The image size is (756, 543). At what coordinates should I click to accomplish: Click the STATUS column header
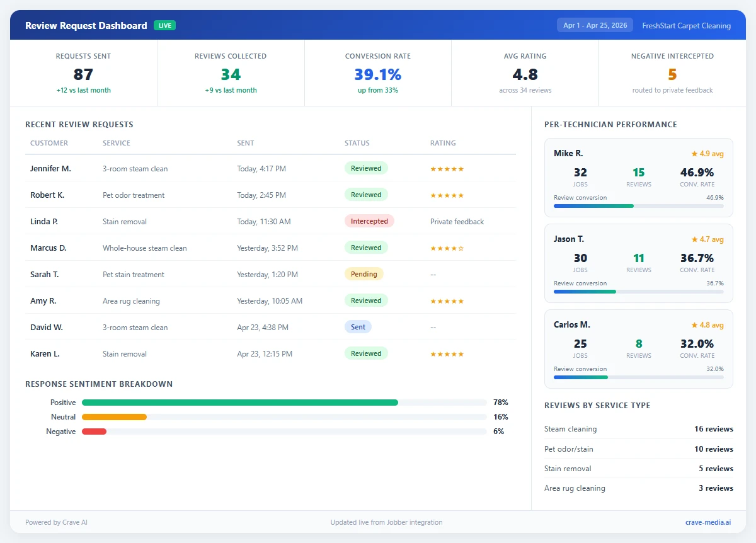(357, 143)
